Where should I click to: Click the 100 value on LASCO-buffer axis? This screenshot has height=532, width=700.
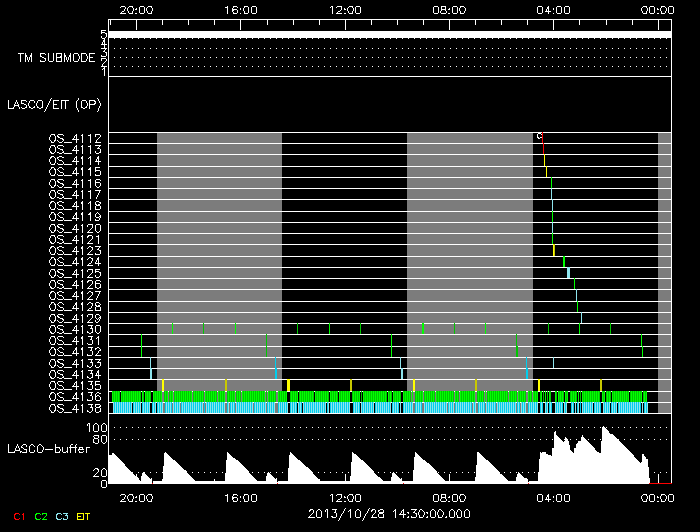pos(97,428)
